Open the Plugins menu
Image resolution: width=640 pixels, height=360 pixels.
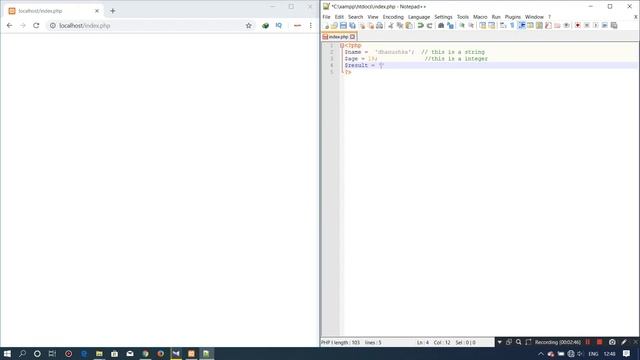(x=513, y=17)
